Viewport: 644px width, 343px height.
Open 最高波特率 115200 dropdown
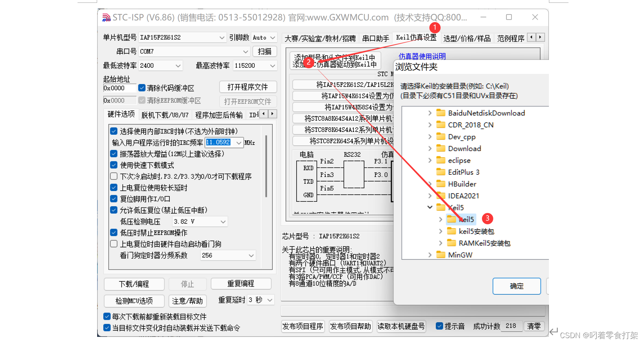[255, 65]
